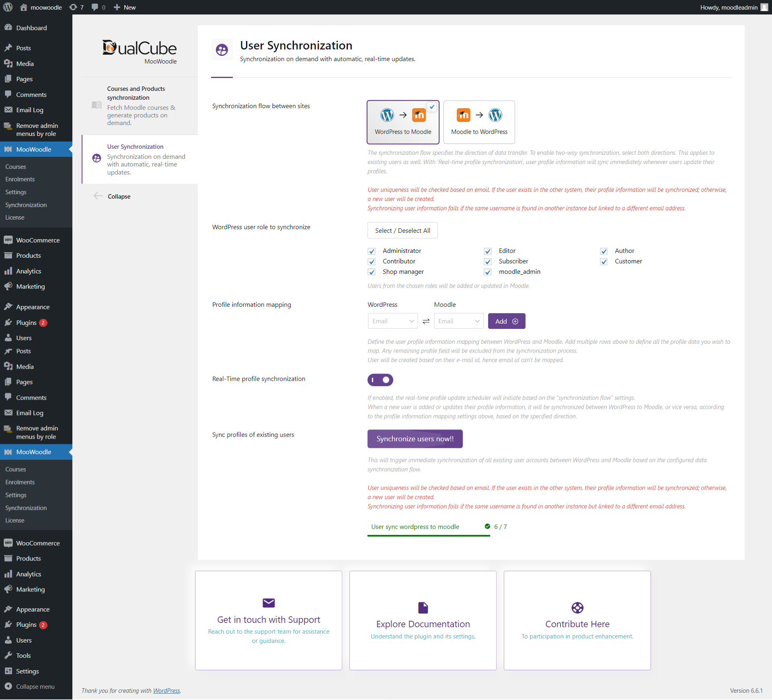Click the WordPress logo in admin bar
The height and width of the screenshot is (700, 772).
pyautogui.click(x=8, y=7)
